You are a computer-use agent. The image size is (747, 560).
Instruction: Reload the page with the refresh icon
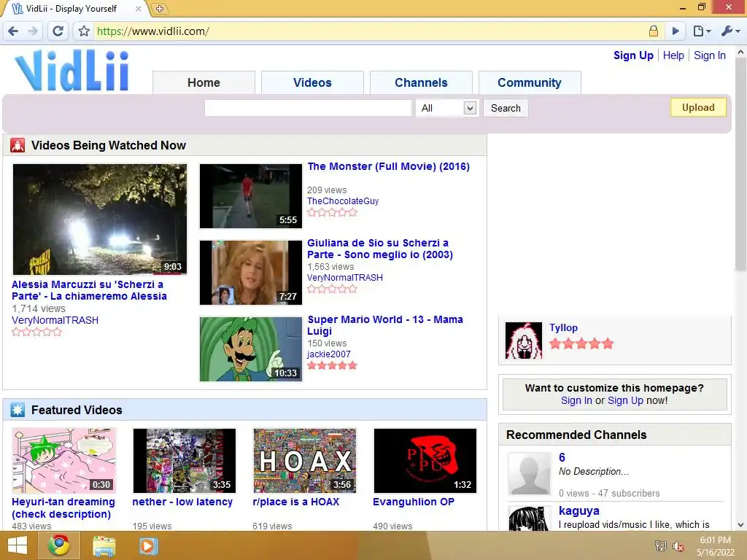[58, 31]
